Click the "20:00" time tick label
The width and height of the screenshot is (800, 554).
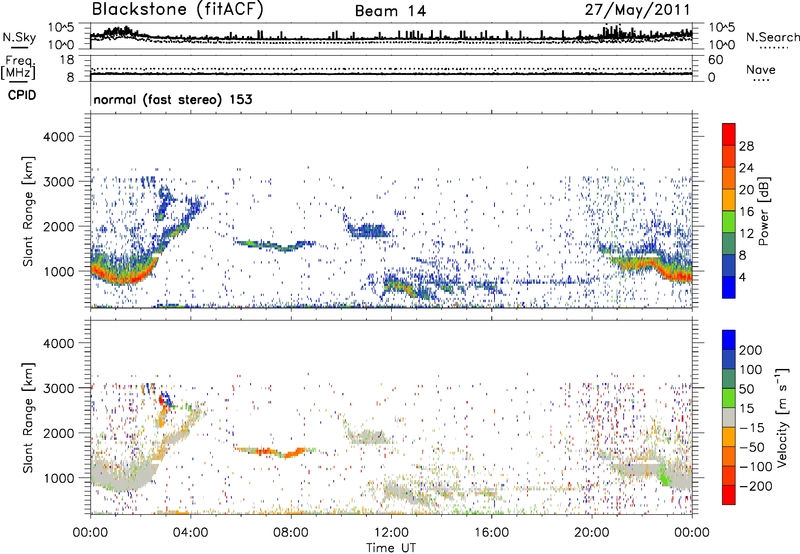[592, 533]
